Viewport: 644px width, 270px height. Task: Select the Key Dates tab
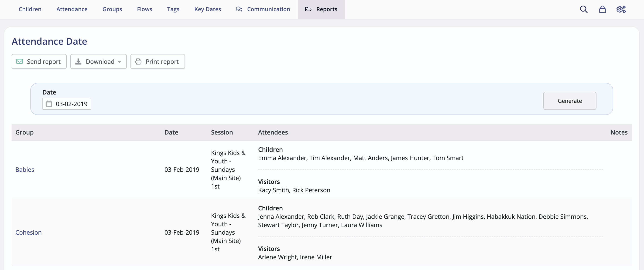pyautogui.click(x=208, y=9)
